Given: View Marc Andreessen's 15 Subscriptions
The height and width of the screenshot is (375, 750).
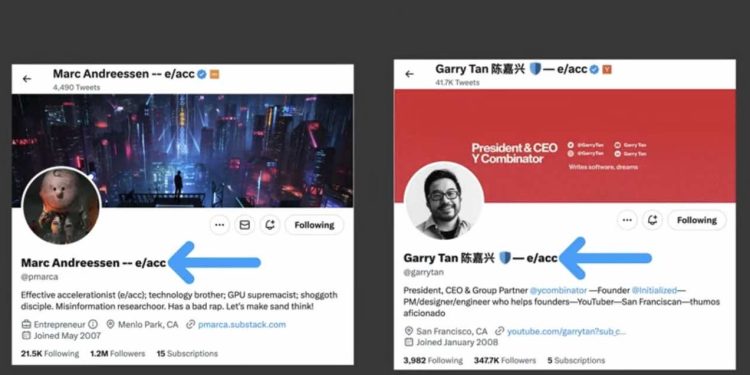Looking at the screenshot, I should (187, 353).
